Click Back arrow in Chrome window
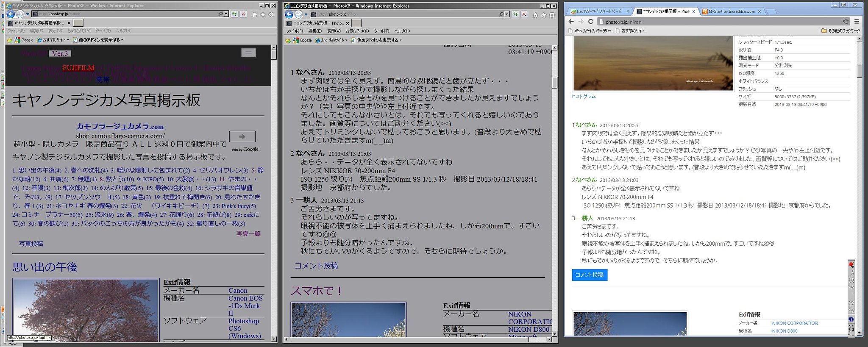The image size is (868, 347). (571, 22)
